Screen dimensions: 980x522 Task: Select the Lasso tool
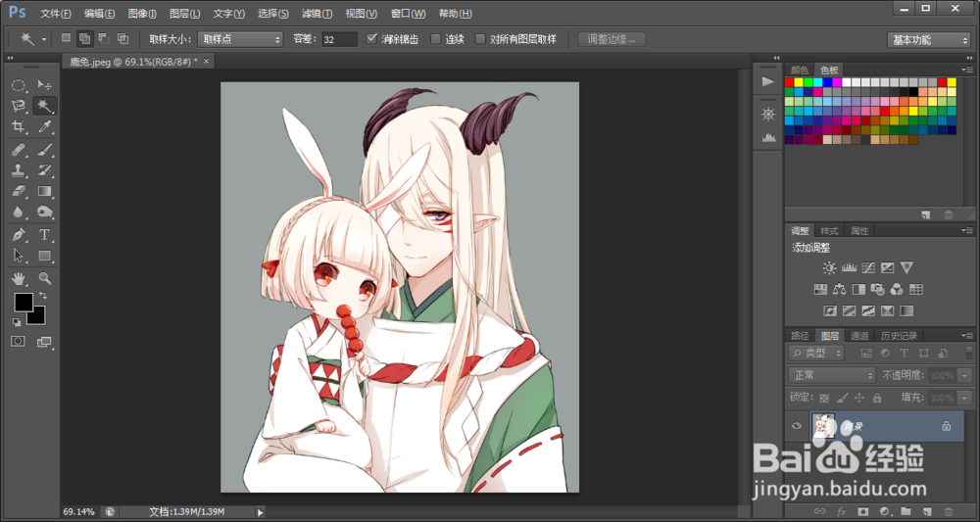coord(18,106)
